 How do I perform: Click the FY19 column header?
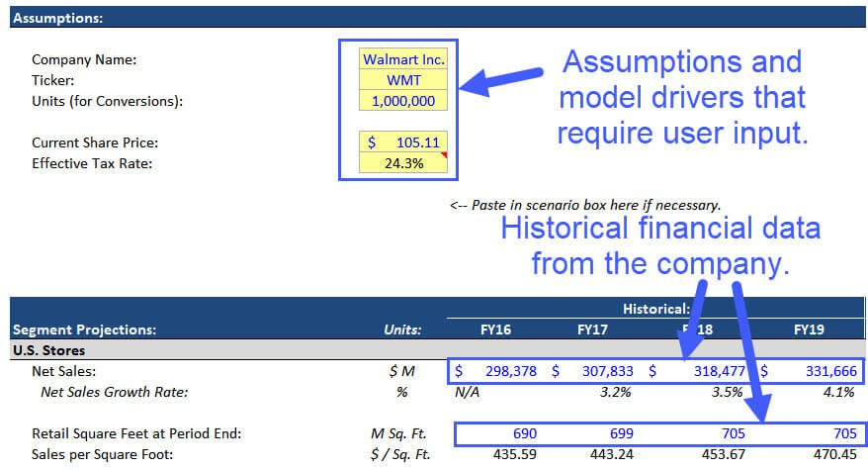809,329
